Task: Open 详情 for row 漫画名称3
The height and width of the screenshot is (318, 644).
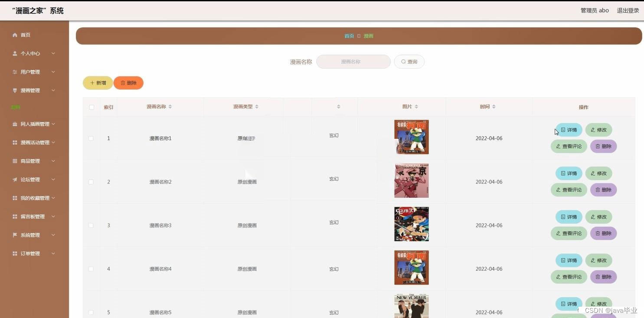Action: [569, 217]
